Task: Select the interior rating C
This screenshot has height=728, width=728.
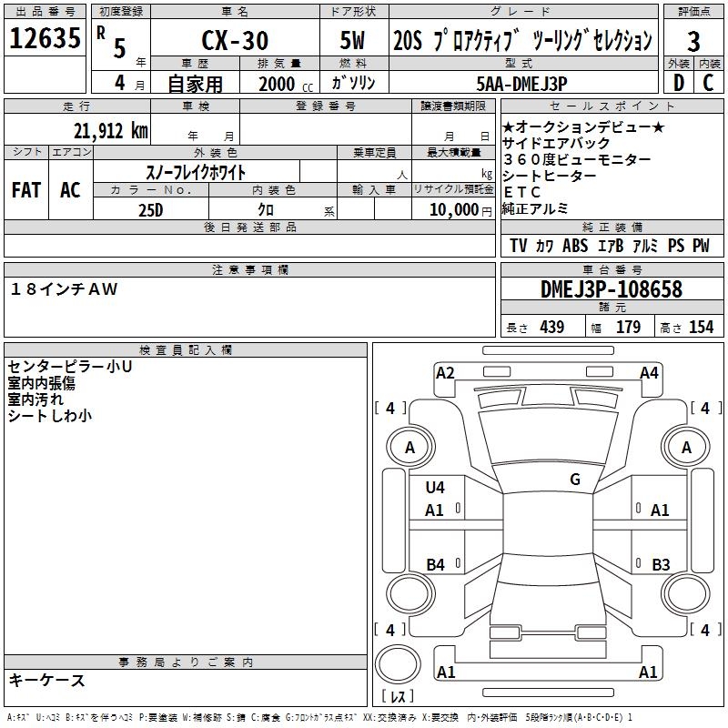Action: tap(708, 83)
